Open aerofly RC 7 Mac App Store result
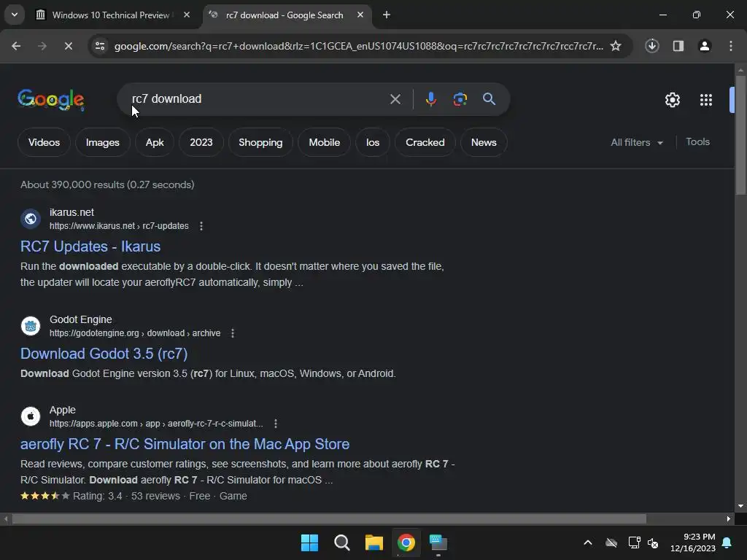Image resolution: width=747 pixels, height=560 pixels. [185, 444]
